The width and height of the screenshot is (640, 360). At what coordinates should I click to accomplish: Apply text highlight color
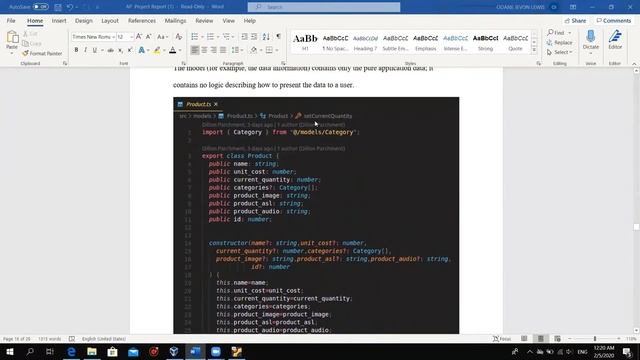(157, 50)
